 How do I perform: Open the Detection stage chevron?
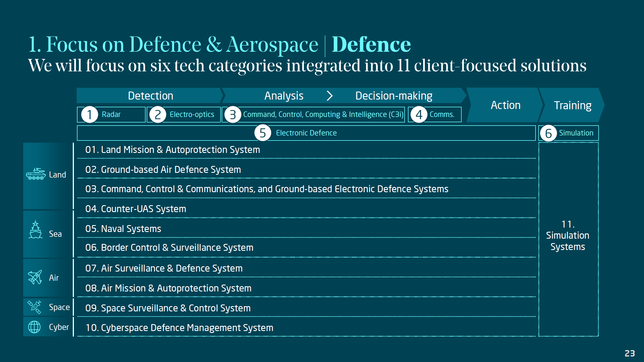(151, 95)
